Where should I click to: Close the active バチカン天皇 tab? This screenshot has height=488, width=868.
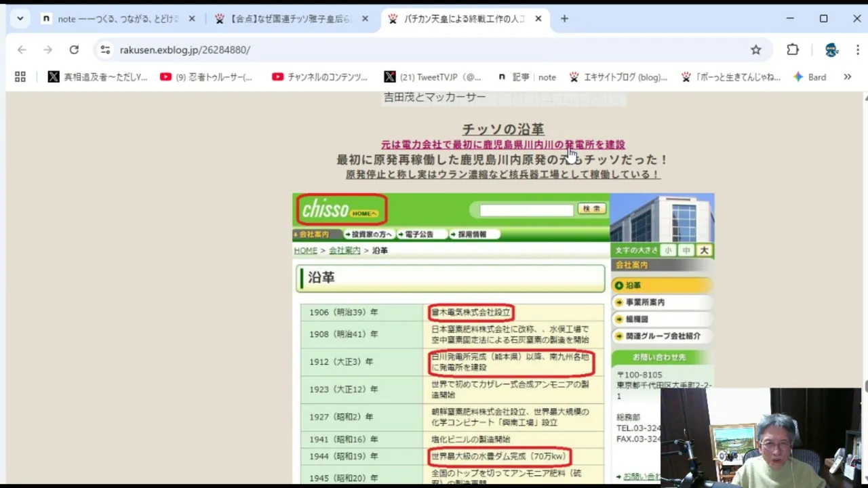coord(538,19)
